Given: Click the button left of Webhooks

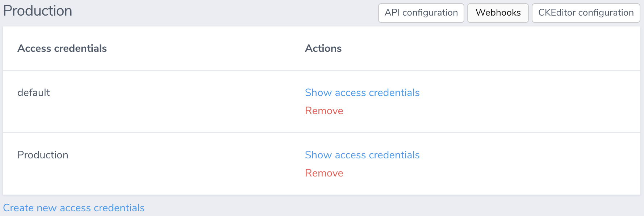Looking at the screenshot, I should 421,13.
